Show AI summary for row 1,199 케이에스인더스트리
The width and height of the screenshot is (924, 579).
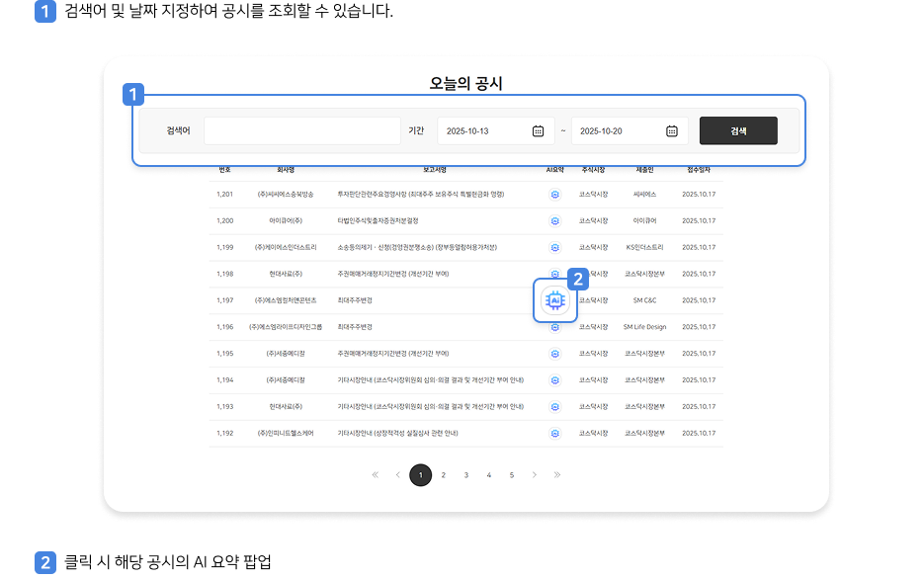coord(555,247)
